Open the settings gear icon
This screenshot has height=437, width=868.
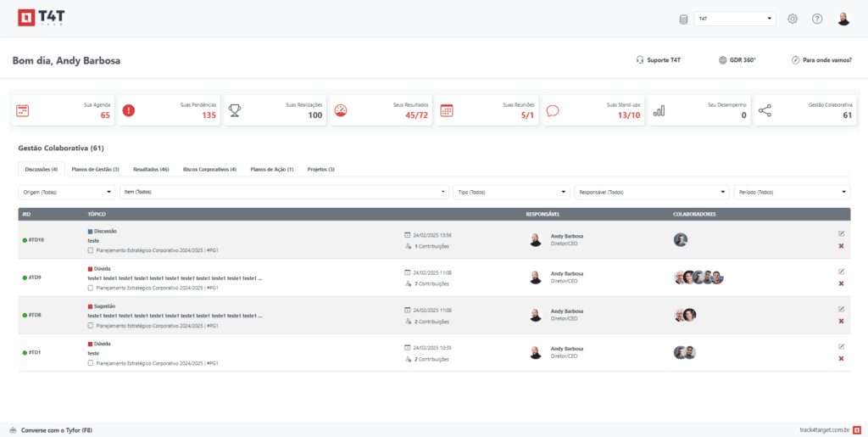tap(793, 19)
